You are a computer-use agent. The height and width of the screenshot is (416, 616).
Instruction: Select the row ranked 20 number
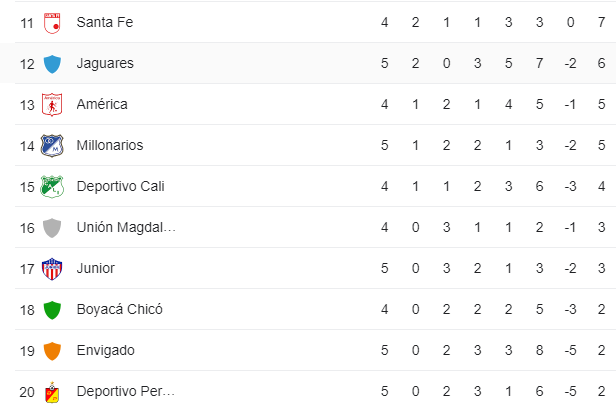pyautogui.click(x=27, y=392)
